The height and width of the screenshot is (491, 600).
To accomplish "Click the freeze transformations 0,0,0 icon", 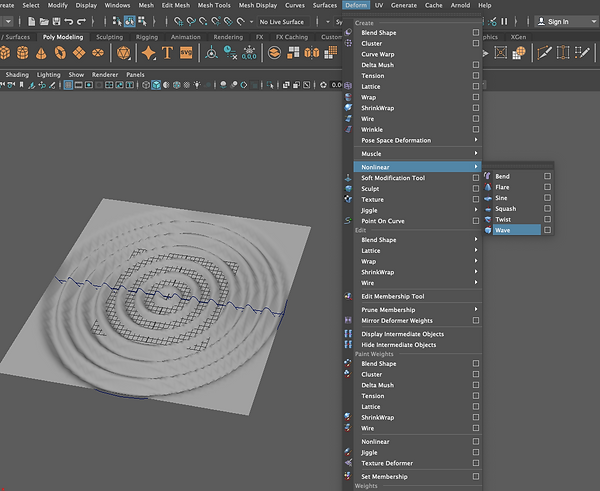I will [249, 52].
